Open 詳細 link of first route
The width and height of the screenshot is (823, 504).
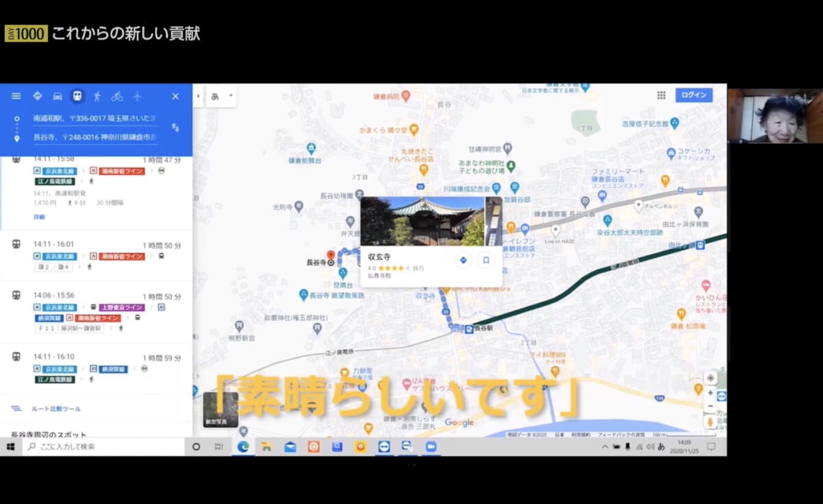tap(39, 217)
